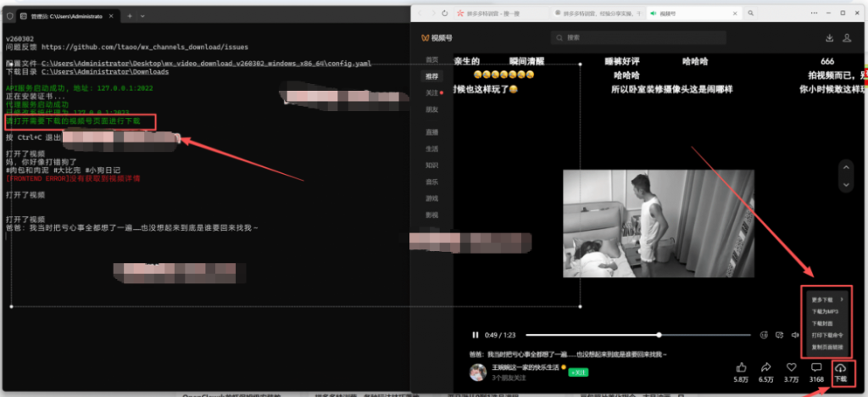Click the video progress bar
This screenshot has width=868, height=397.
point(637,335)
